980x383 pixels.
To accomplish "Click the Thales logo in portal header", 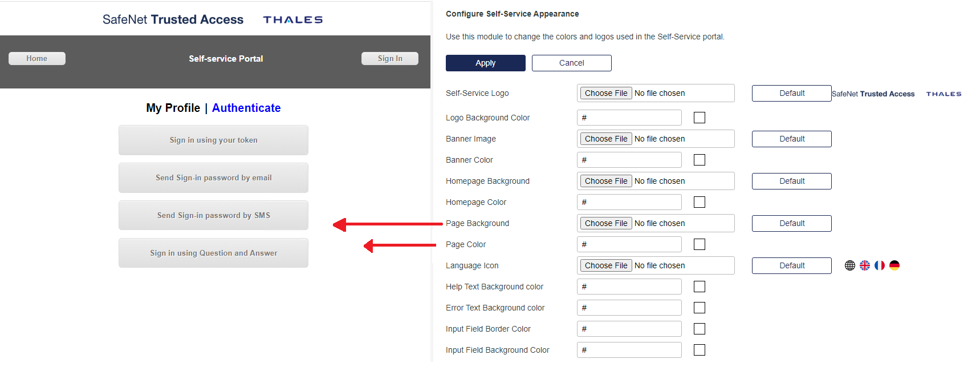I will click(x=292, y=20).
